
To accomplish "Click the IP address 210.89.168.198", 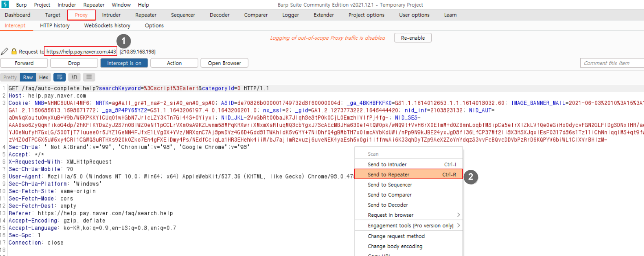I will click(138, 52).
